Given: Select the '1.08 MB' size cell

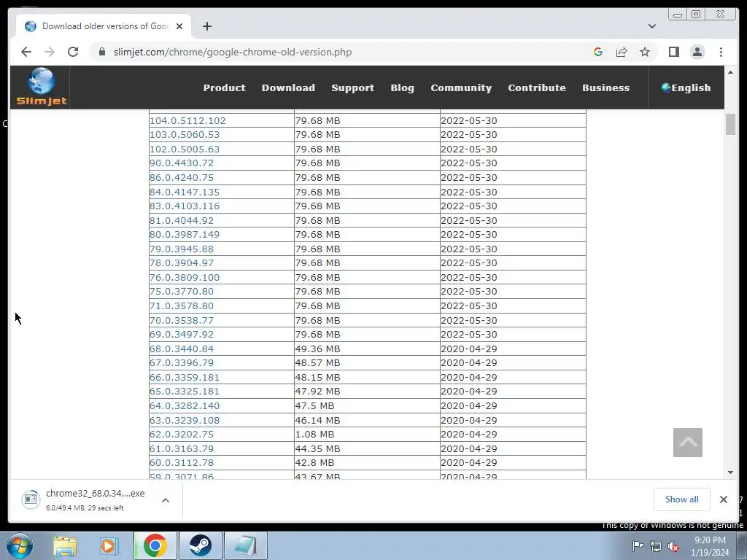Looking at the screenshot, I should 367,435.
